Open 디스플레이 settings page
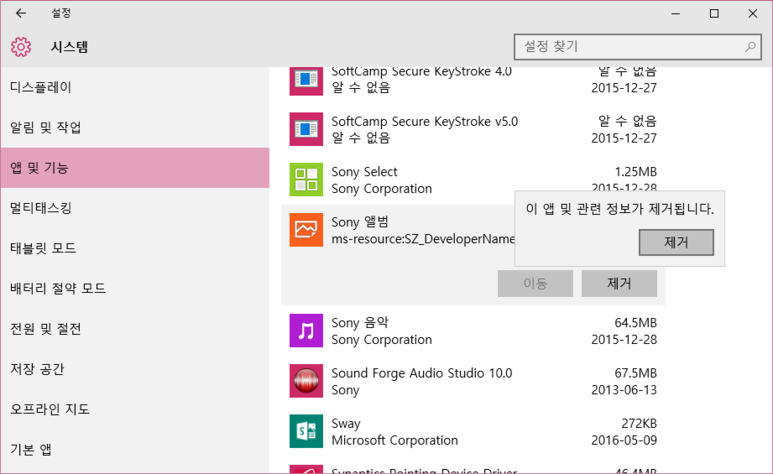This screenshot has width=773, height=474. coord(135,87)
